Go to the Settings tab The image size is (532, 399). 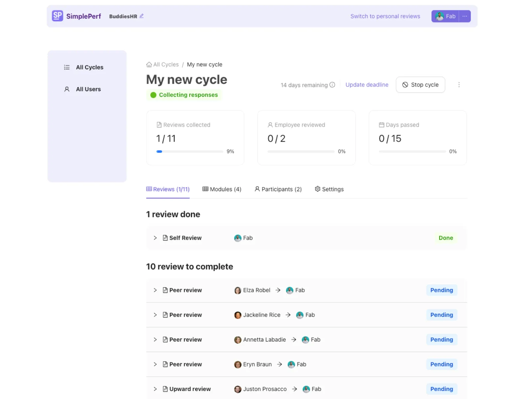(x=329, y=189)
